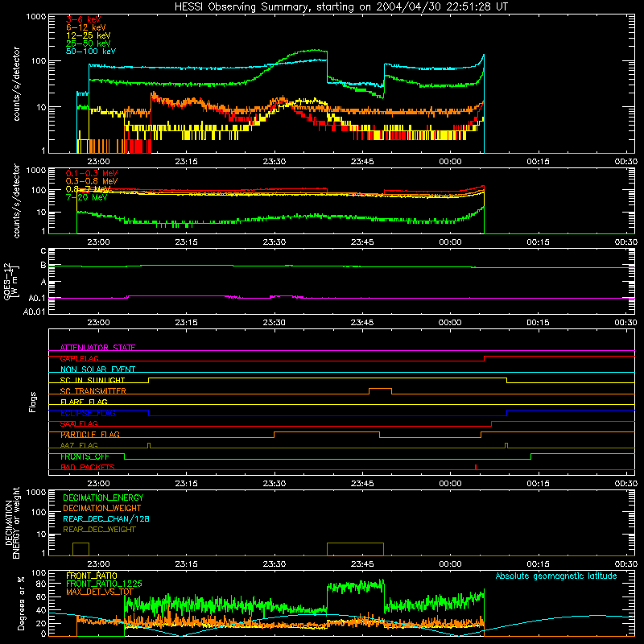Click the PARTICLE_FLAG label

(x=90, y=435)
